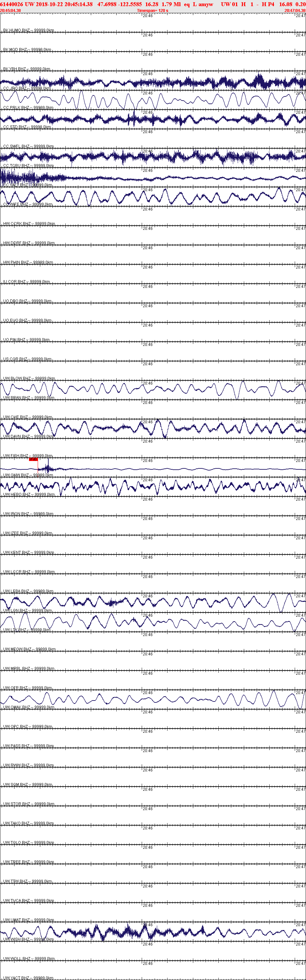This screenshot has width=306, height=980.
Task: Select the CC JRO BHZ channel label
Action: 27,88
